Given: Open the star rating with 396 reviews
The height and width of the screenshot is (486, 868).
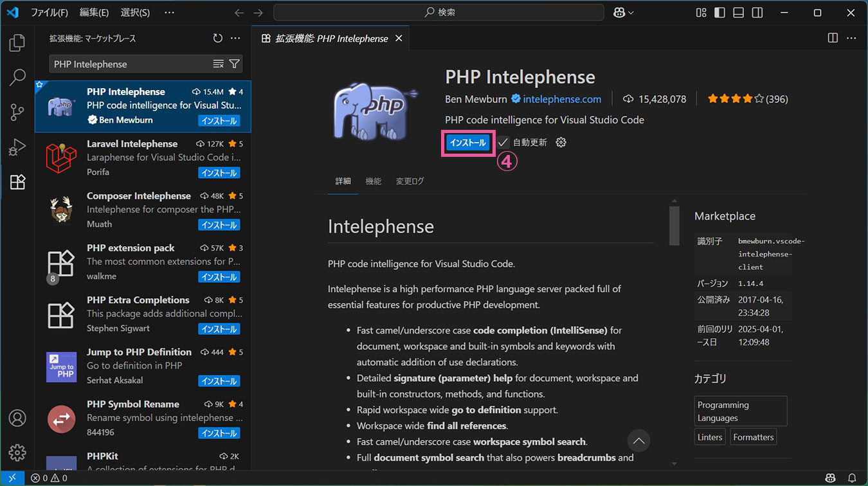Looking at the screenshot, I should pyautogui.click(x=747, y=99).
